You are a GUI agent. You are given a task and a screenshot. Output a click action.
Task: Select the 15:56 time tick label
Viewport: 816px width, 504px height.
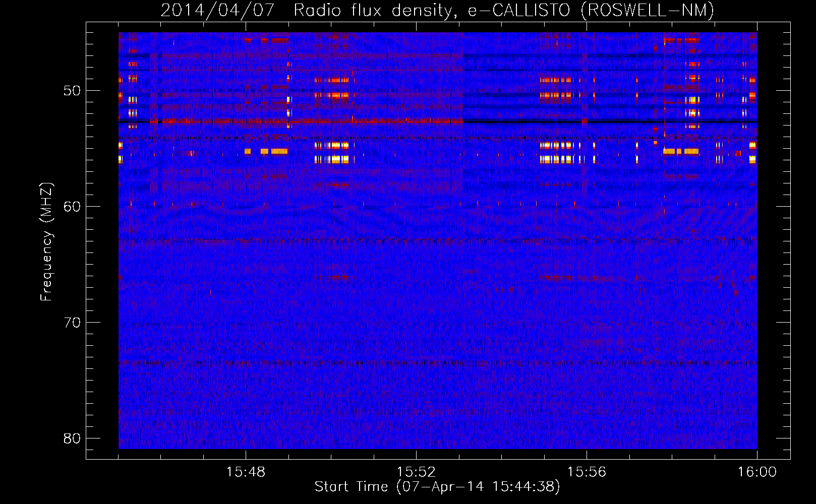click(x=587, y=472)
